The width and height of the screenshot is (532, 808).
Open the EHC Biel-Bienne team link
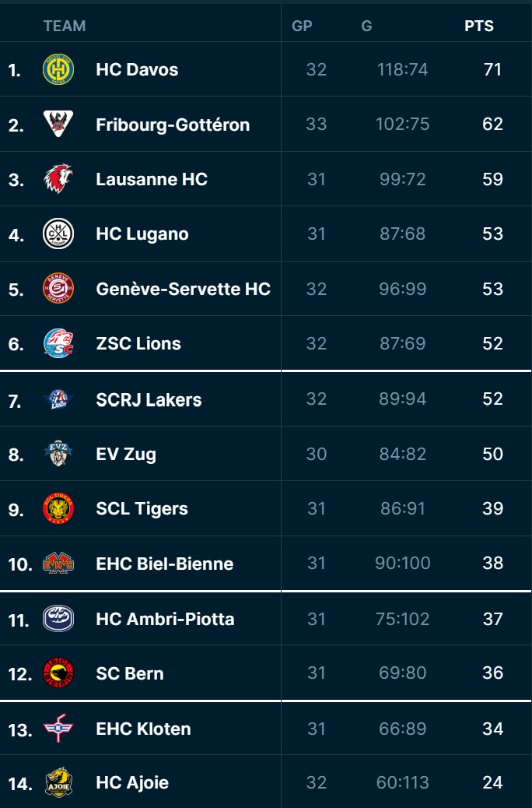tap(164, 564)
